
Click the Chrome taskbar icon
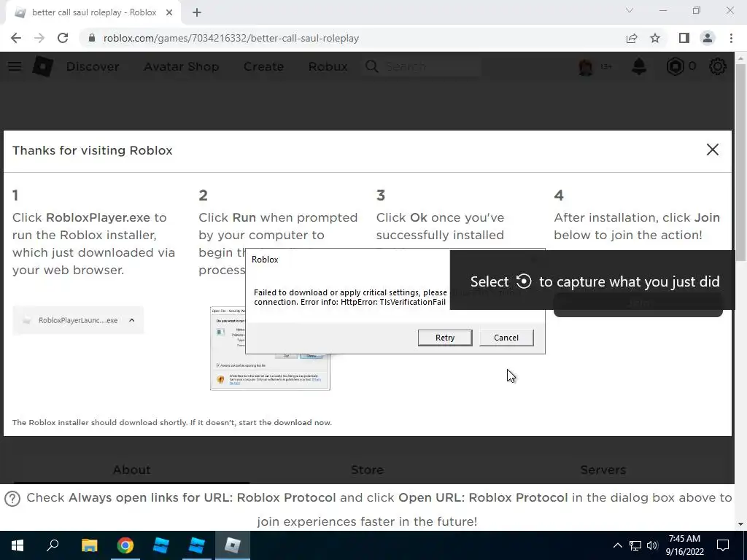125,545
